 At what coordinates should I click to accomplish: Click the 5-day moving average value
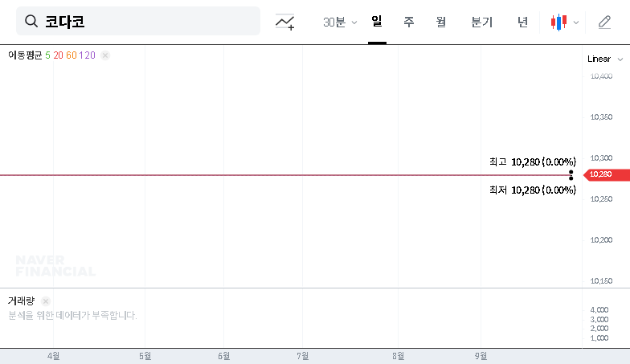point(47,55)
